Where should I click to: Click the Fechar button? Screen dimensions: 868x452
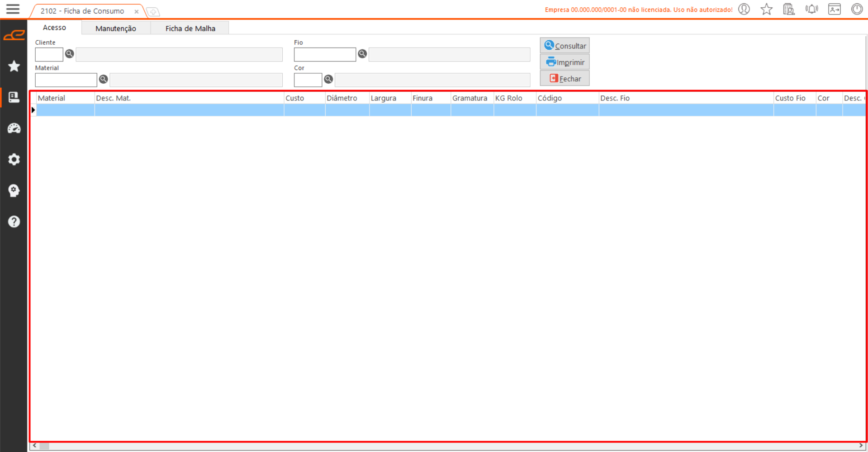point(564,79)
